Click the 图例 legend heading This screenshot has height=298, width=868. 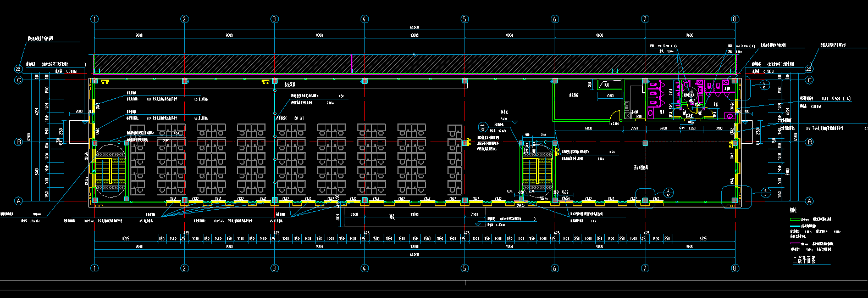click(x=793, y=211)
